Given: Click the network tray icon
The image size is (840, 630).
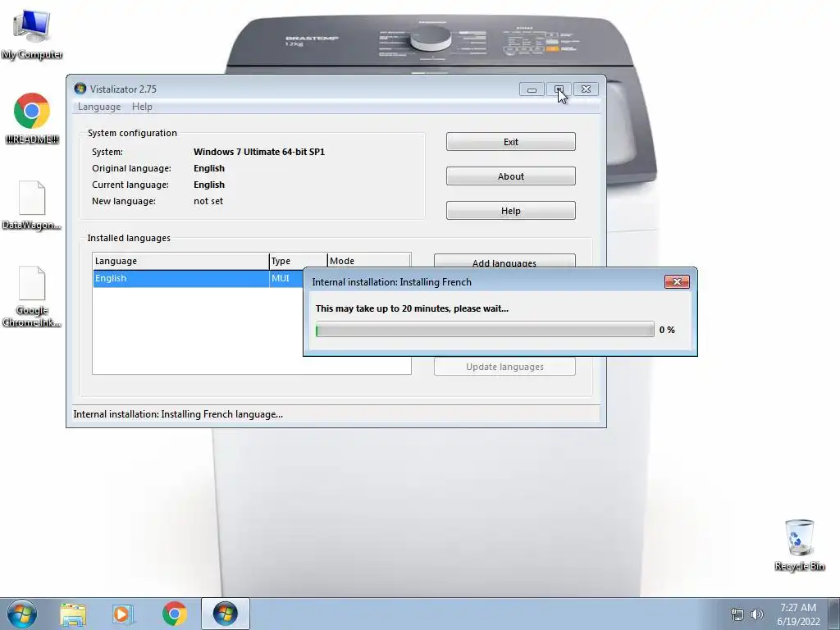Looking at the screenshot, I should (737, 614).
